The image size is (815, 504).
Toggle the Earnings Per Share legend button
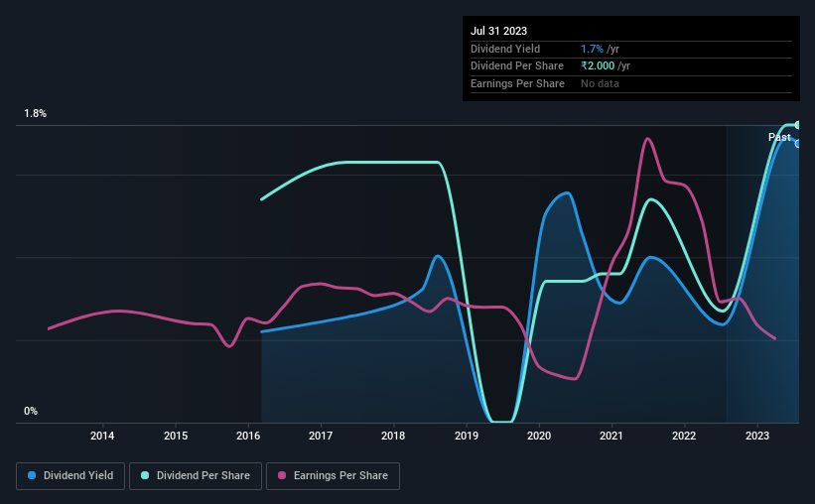(x=333, y=476)
